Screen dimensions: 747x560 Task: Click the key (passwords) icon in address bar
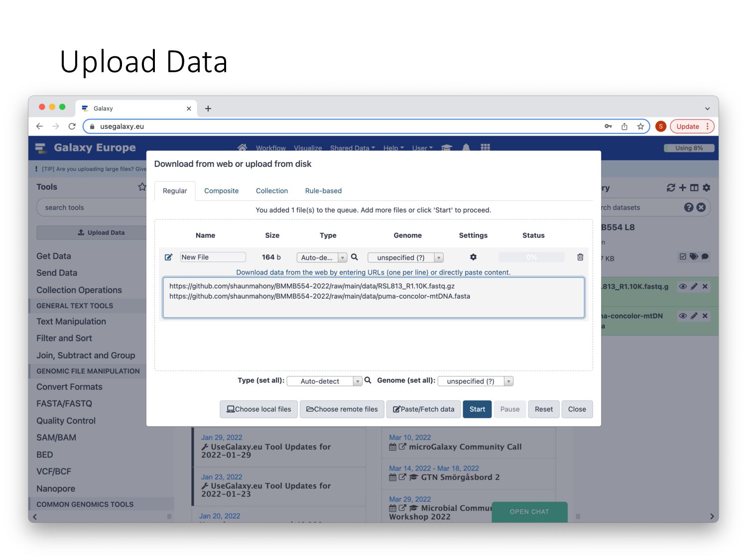click(608, 126)
